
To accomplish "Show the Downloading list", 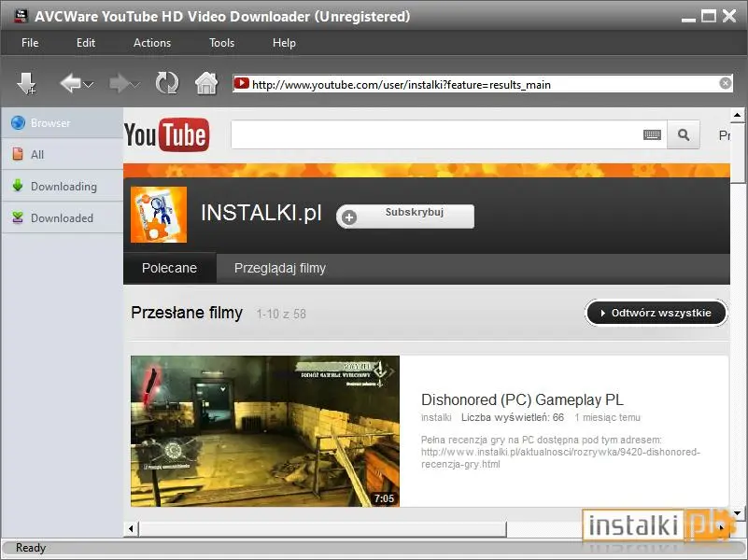I will tap(62, 186).
